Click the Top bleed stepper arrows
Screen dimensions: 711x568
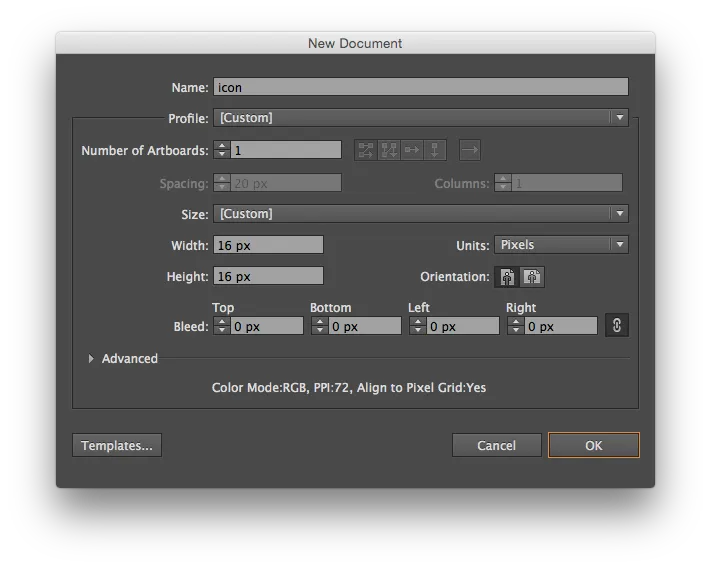pyautogui.click(x=221, y=326)
